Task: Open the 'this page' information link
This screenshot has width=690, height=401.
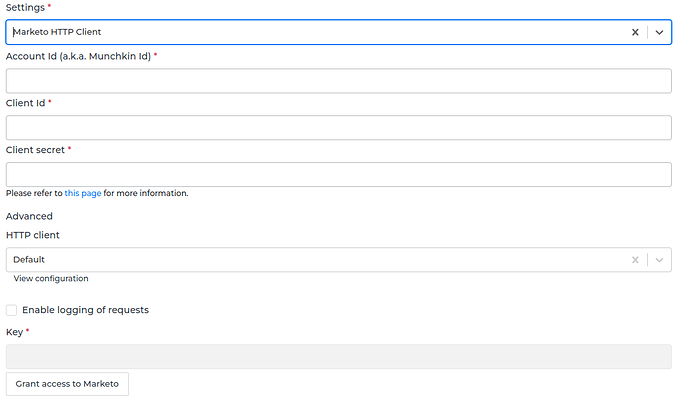Action: (x=83, y=193)
